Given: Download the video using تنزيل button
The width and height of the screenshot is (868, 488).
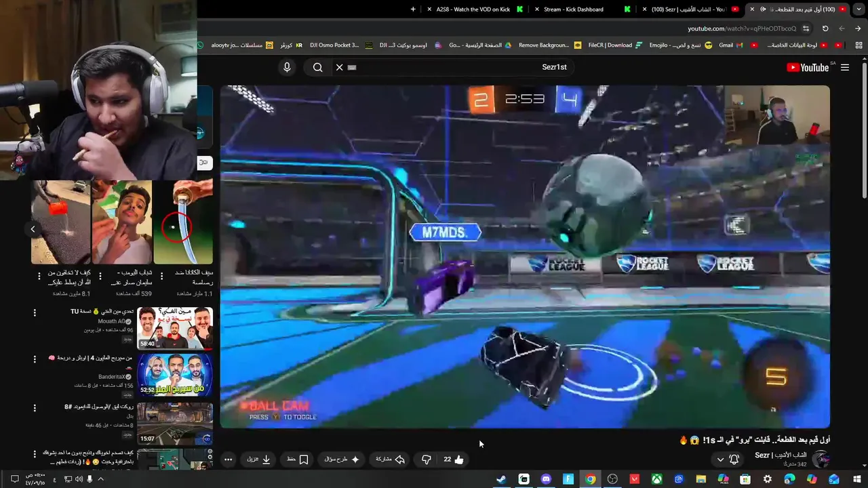Looking at the screenshot, I should (x=258, y=460).
